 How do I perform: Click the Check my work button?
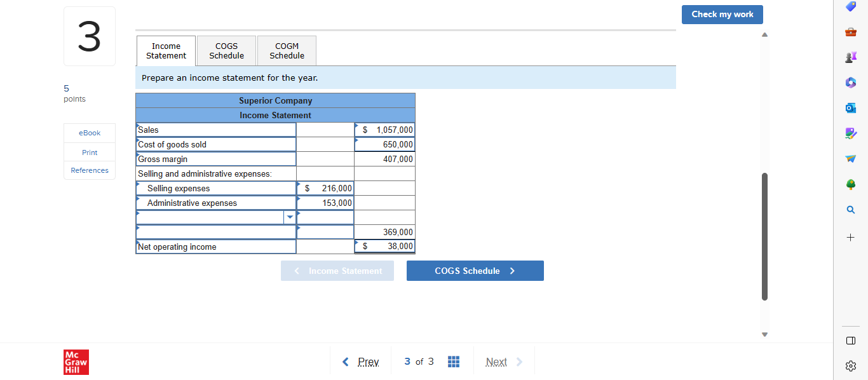coord(722,14)
